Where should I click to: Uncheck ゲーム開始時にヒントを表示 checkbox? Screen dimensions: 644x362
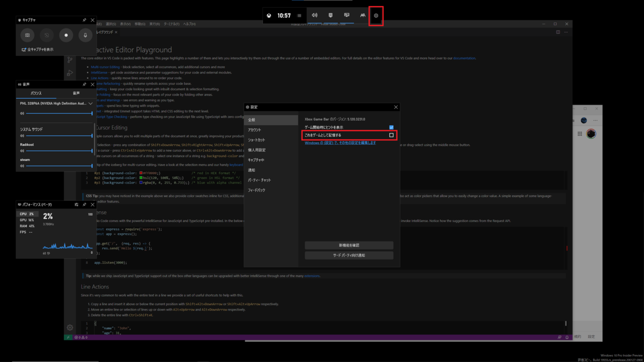point(391,127)
